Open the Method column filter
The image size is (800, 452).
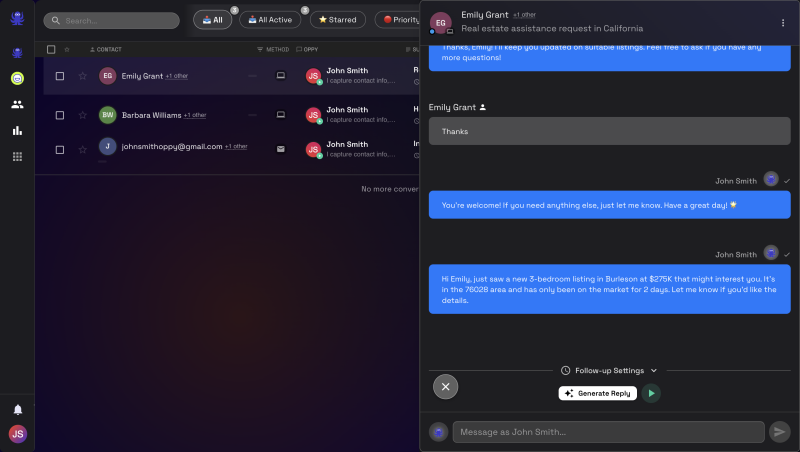click(273, 49)
